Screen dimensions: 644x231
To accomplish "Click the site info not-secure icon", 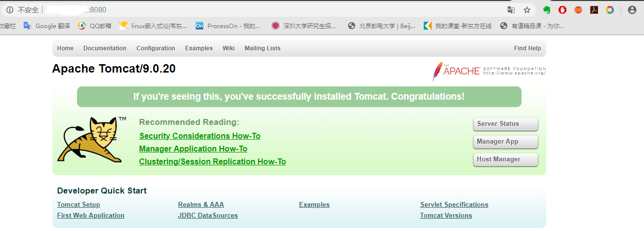I will tap(9, 9).
